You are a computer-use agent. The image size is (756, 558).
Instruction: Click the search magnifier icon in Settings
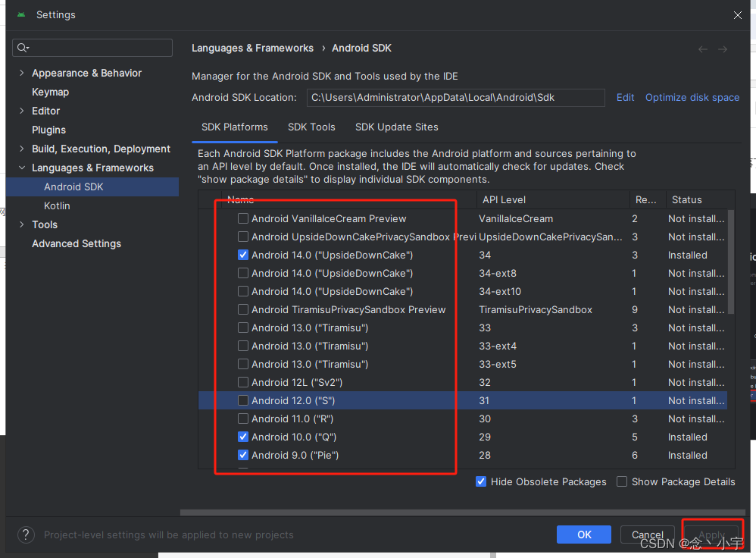tap(22, 47)
